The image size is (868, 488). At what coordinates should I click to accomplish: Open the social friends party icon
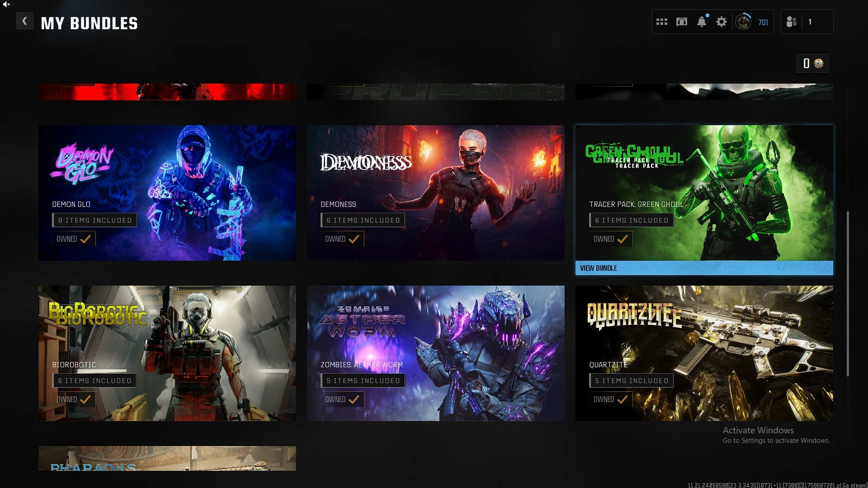click(792, 22)
